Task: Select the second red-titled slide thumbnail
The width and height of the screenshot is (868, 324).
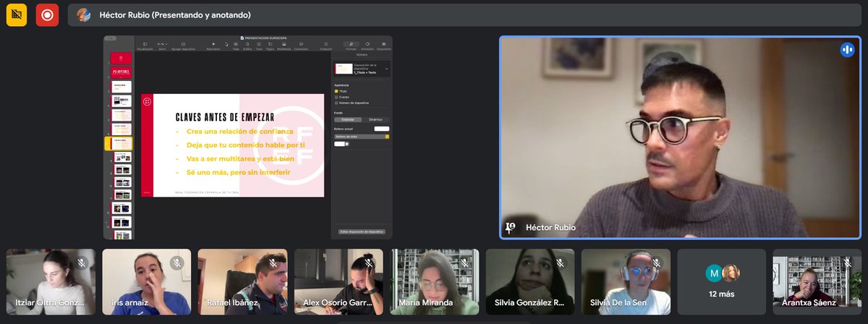Action: coord(121,72)
